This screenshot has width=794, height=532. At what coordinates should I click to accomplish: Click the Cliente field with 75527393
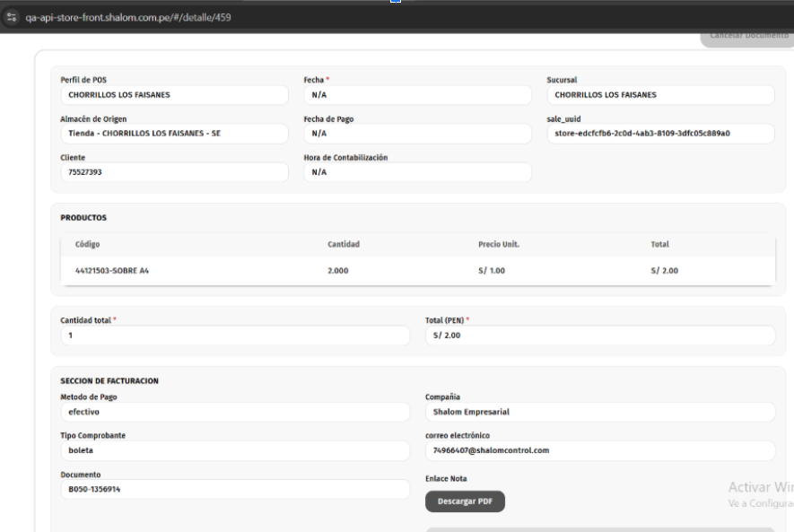174,172
